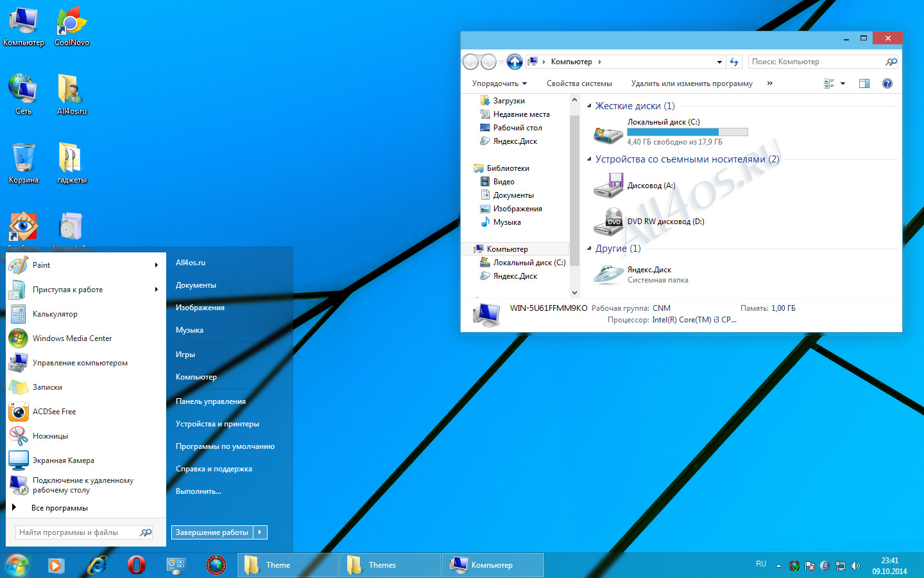The width and height of the screenshot is (924, 578).
Task: Show hidden tray icons arrow
Action: [778, 566]
